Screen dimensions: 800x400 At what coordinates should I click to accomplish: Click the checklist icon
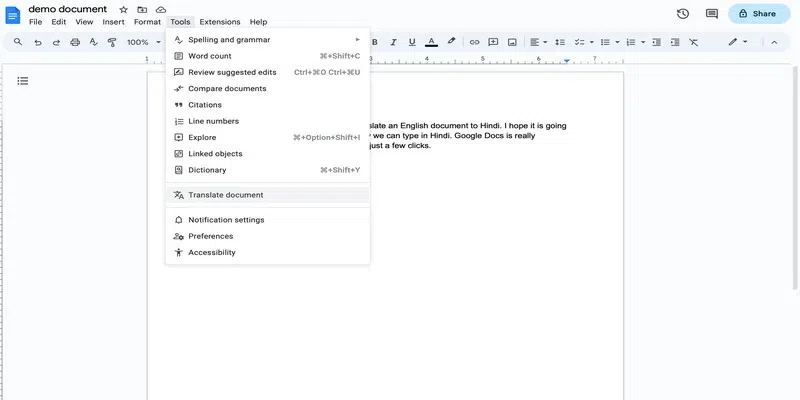point(580,42)
